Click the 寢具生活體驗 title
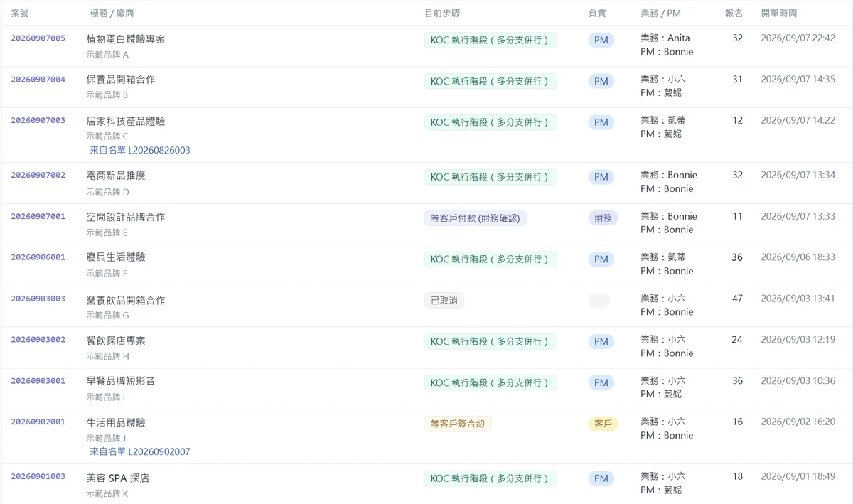 coord(116,257)
